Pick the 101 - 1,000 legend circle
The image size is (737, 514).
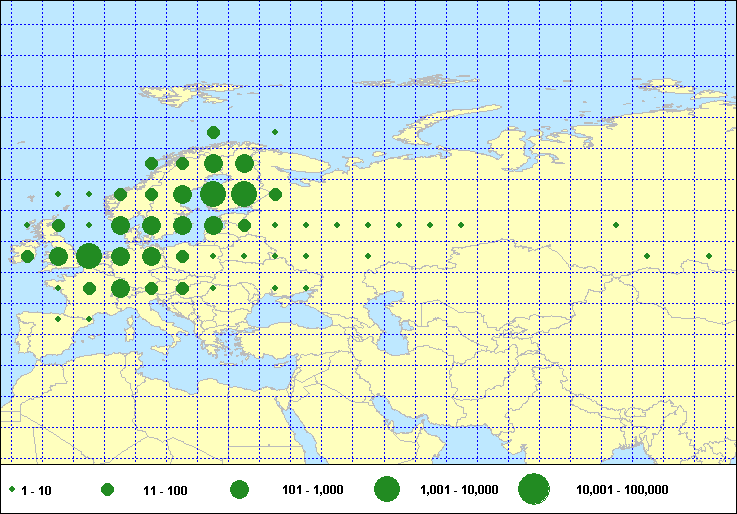(239, 490)
